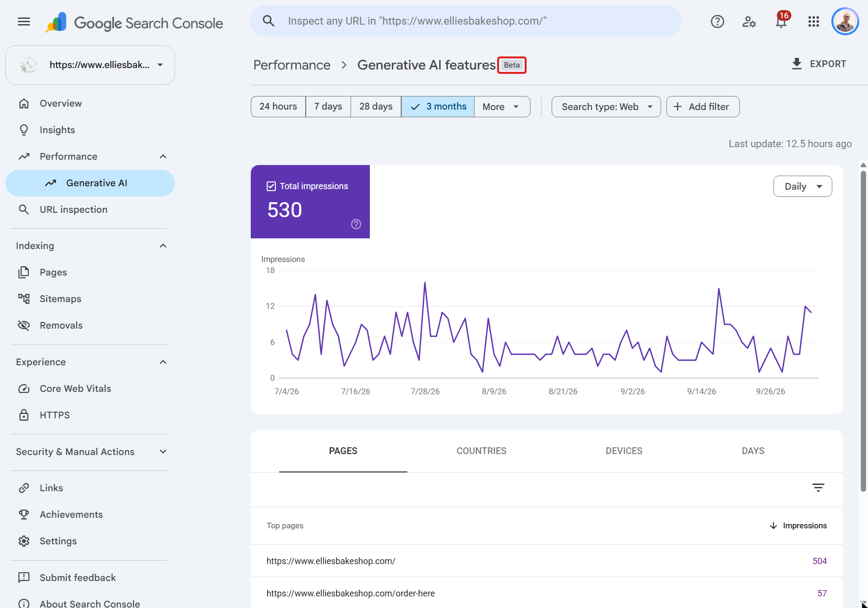This screenshot has height=608, width=868.
Task: Open the Sitemaps report
Action: pos(90,299)
